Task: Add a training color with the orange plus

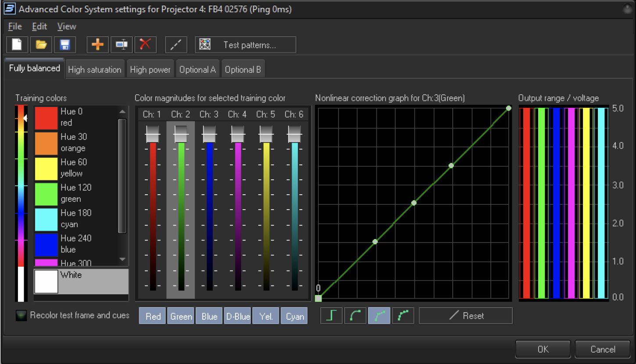Action: [98, 45]
